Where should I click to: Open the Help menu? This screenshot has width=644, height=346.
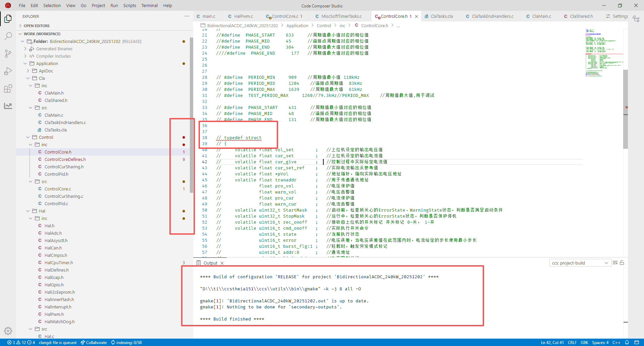tap(167, 6)
